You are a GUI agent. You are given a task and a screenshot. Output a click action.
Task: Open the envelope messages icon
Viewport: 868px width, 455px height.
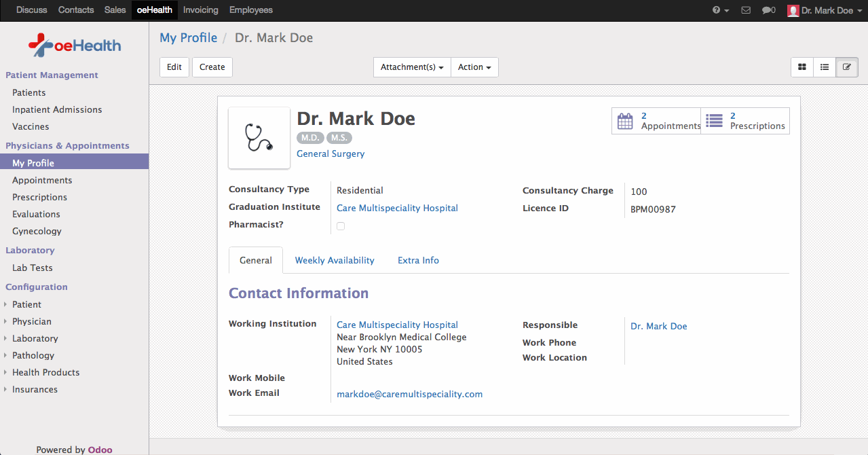coord(746,10)
